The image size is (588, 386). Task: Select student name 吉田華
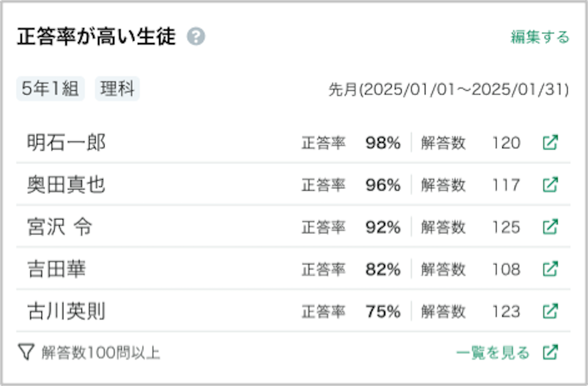tap(57, 269)
